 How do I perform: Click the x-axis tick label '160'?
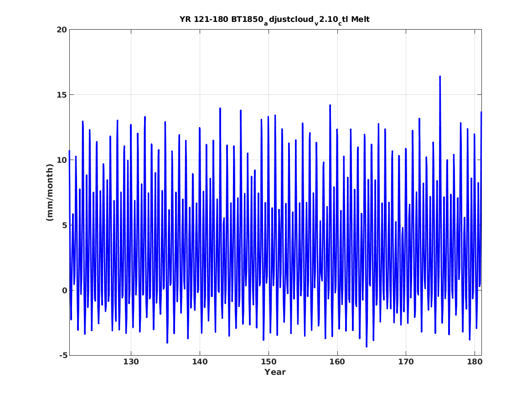[x=337, y=362]
